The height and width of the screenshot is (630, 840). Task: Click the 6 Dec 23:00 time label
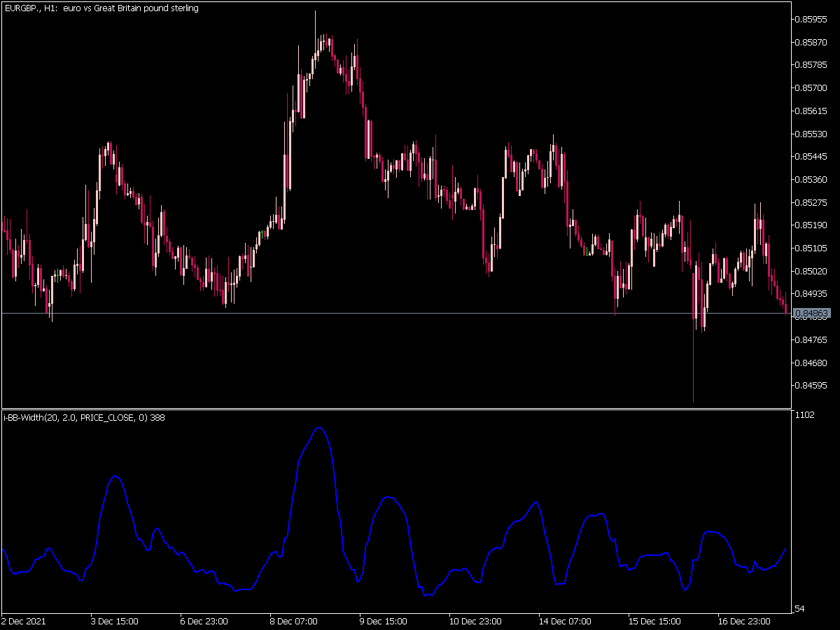point(204,621)
